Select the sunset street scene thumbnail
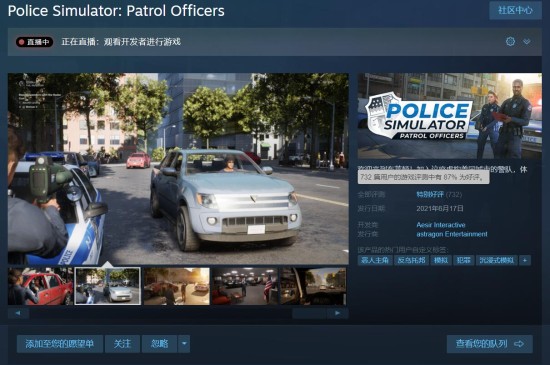Viewport: 550px width, 365px height. pos(176,286)
